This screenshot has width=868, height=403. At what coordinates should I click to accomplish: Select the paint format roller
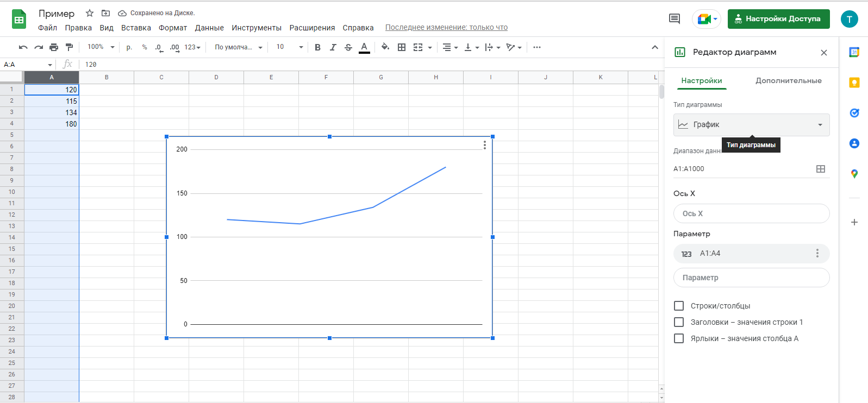click(69, 47)
